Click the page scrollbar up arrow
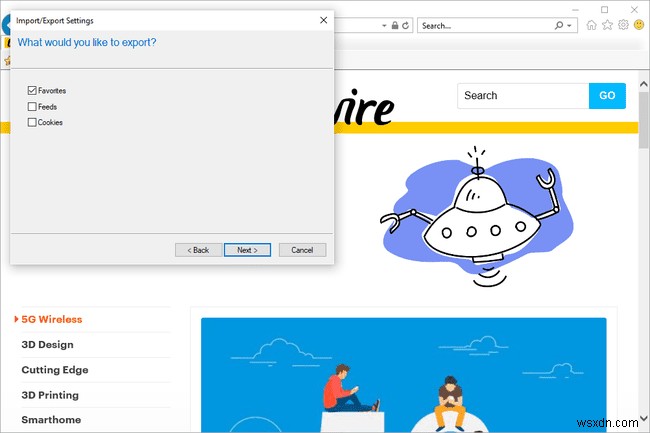The width and height of the screenshot is (650, 433). point(643,84)
